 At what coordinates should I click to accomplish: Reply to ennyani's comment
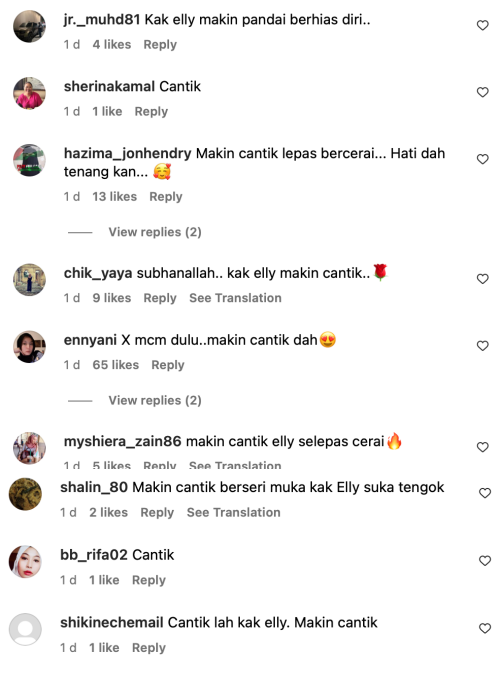(168, 365)
